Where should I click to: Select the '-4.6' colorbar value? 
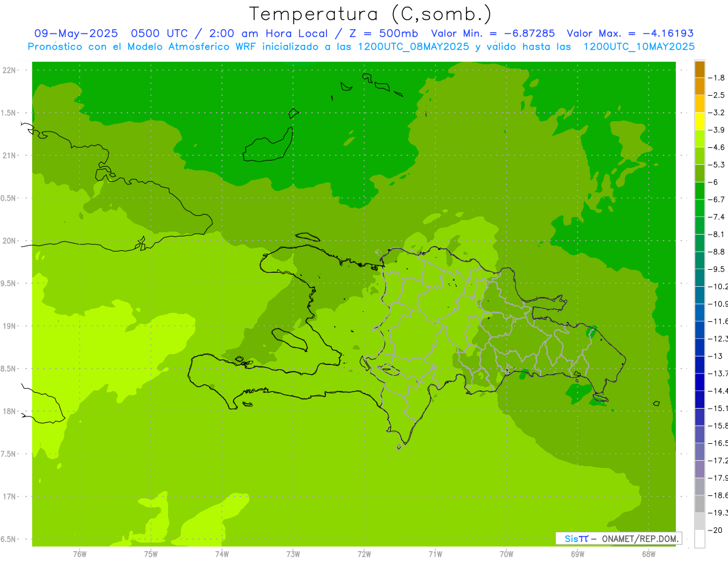pos(718,147)
